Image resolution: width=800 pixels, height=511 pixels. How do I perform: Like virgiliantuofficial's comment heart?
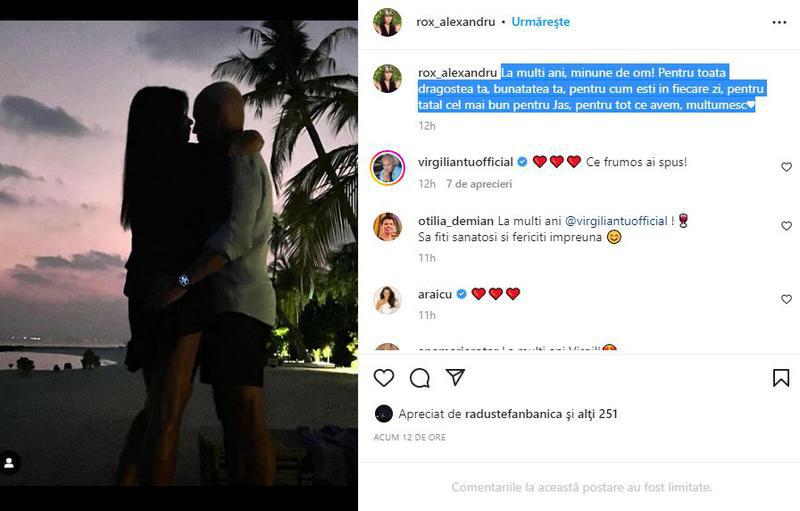click(x=786, y=167)
